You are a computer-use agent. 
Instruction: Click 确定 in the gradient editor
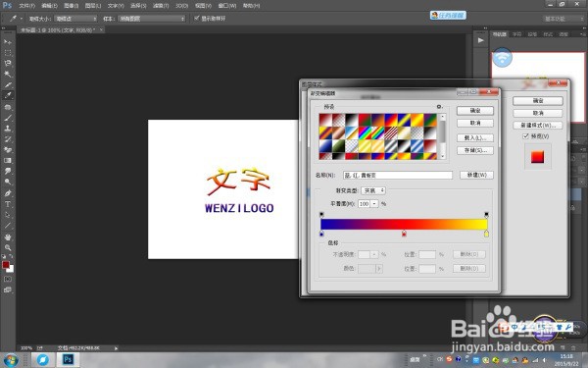tap(475, 111)
